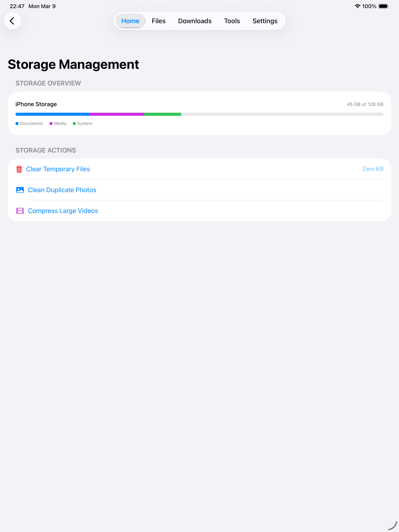Select the Home tab
The image size is (399, 532).
pos(130,21)
